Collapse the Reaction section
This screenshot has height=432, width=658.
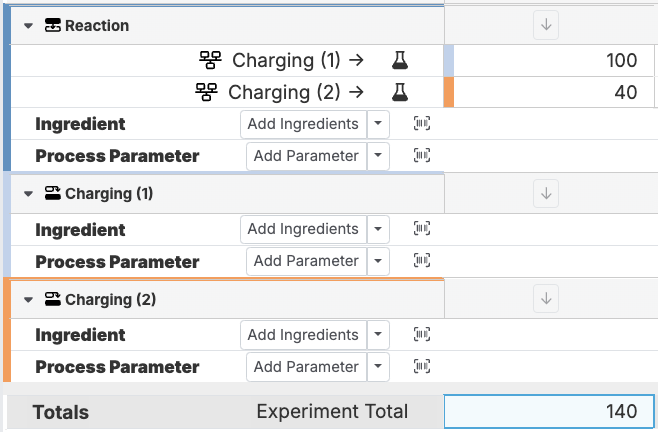point(29,26)
